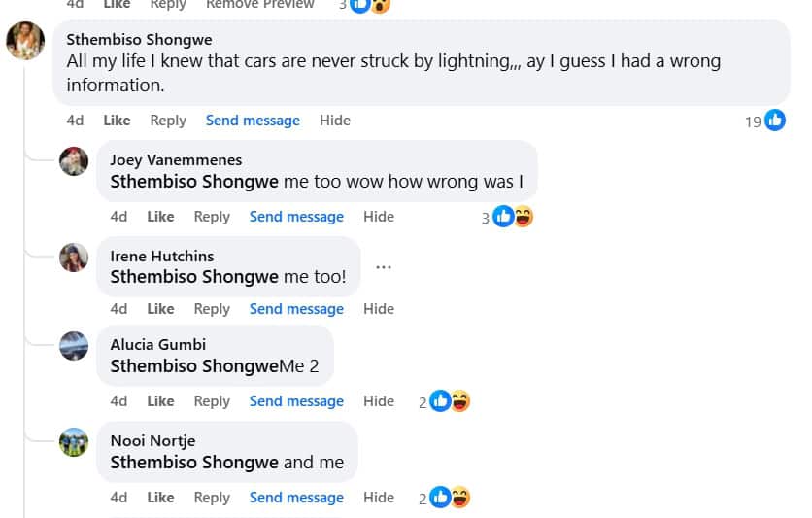Image resolution: width=812 pixels, height=518 pixels.
Task: Open Nooi Nortje's profile picture
Action: [74, 441]
